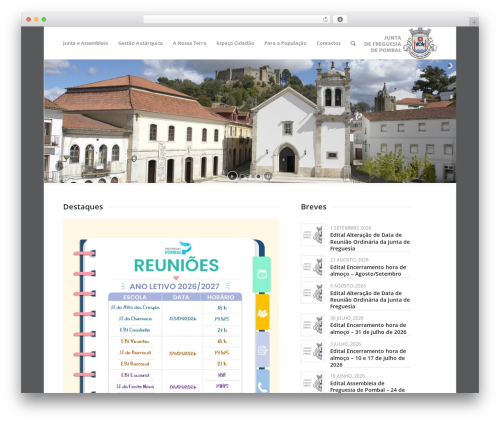The image size is (500, 423).
Task: Click the lavender document tab icon on the notebook
Action: point(263,350)
